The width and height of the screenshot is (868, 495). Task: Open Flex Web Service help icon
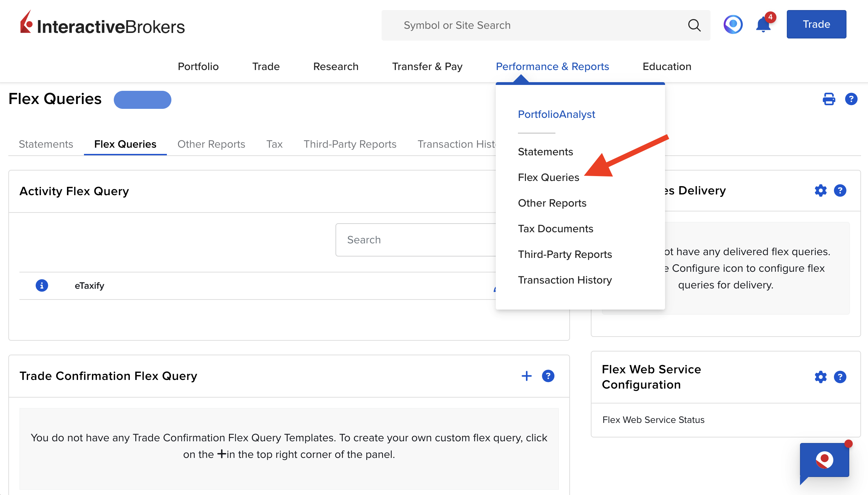[840, 377]
